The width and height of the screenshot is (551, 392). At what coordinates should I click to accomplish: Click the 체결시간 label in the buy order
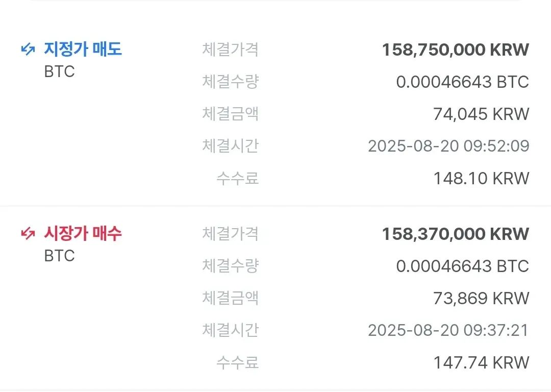tap(230, 330)
